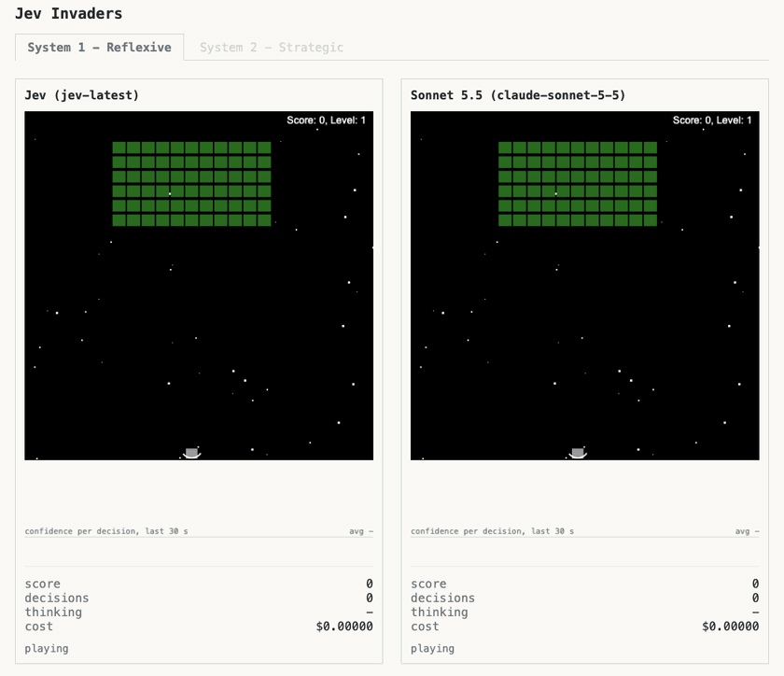784x676 pixels.
Task: Click the thinking label in Jev panel
Action: [53, 612]
